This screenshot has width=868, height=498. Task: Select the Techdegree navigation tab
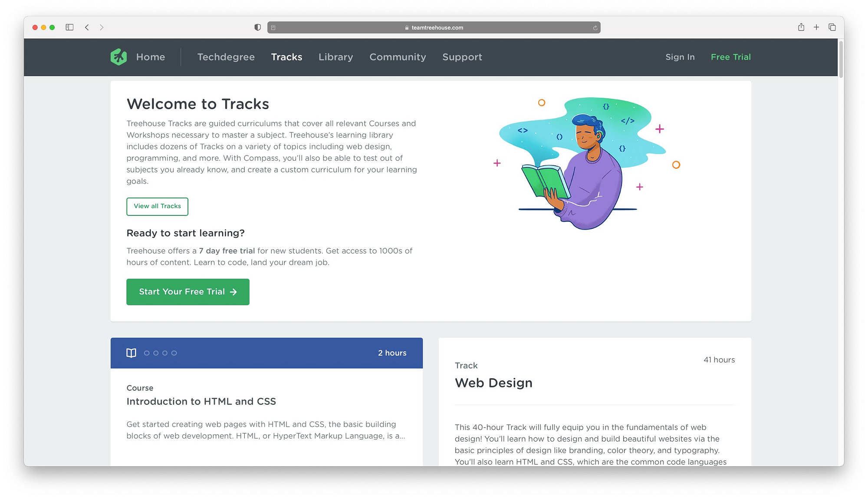coord(225,56)
